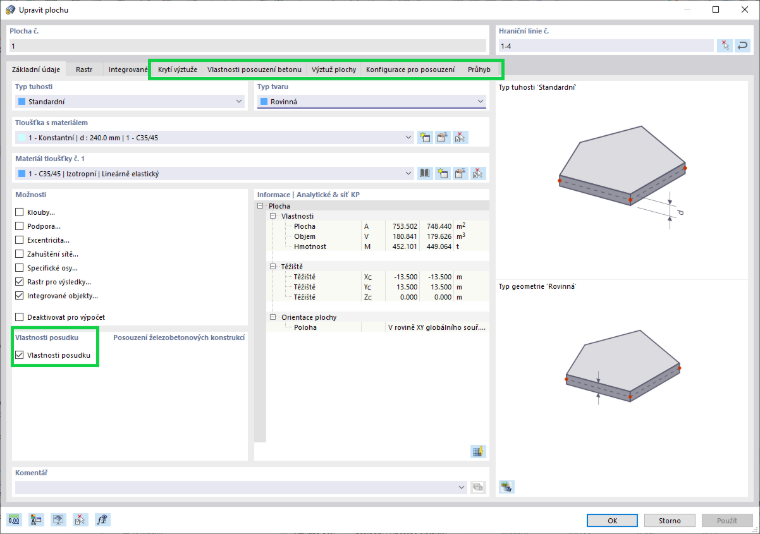Click the units 0.00 icon in bottom toolbar
This screenshot has width=760, height=534.
tap(14, 520)
